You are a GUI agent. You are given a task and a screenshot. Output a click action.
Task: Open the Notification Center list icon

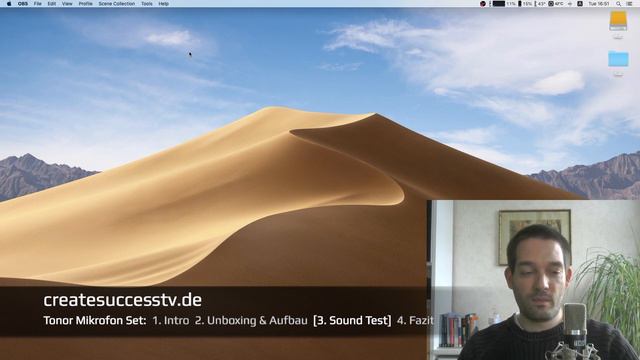629,4
